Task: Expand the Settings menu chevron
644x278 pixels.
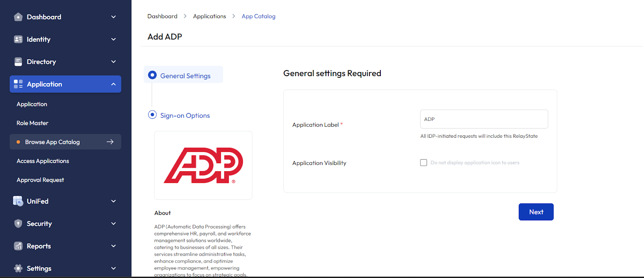Action: [x=114, y=268]
